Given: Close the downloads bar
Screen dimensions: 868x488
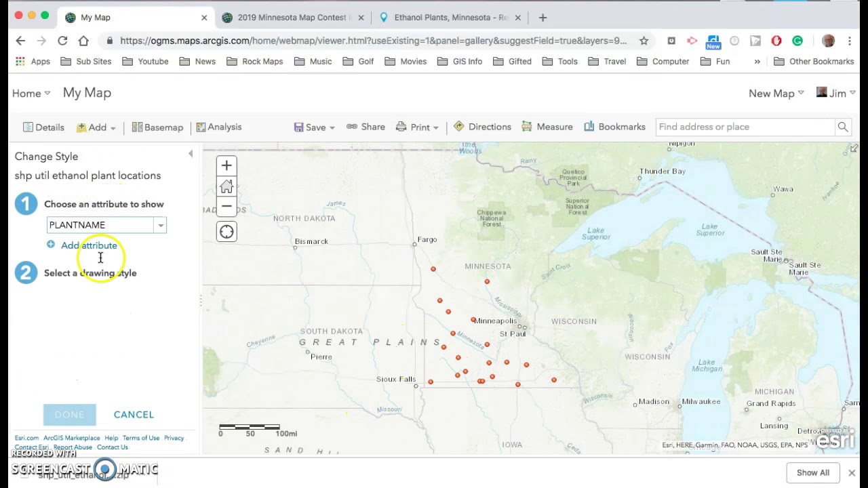Looking at the screenshot, I should coord(852,472).
